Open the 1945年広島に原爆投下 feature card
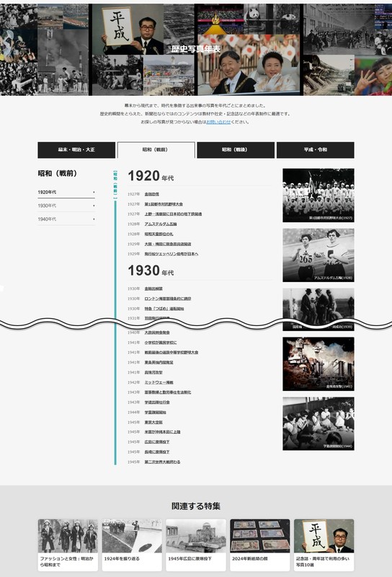 point(195,545)
